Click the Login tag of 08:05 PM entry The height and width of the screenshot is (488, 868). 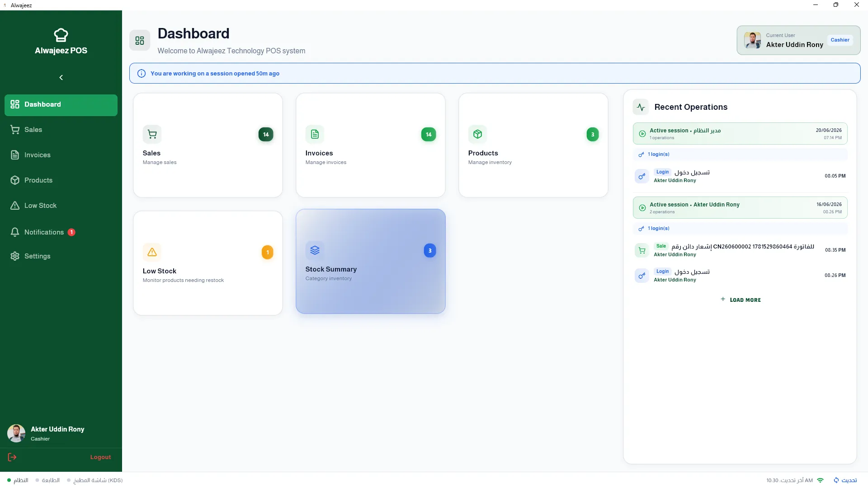click(663, 172)
